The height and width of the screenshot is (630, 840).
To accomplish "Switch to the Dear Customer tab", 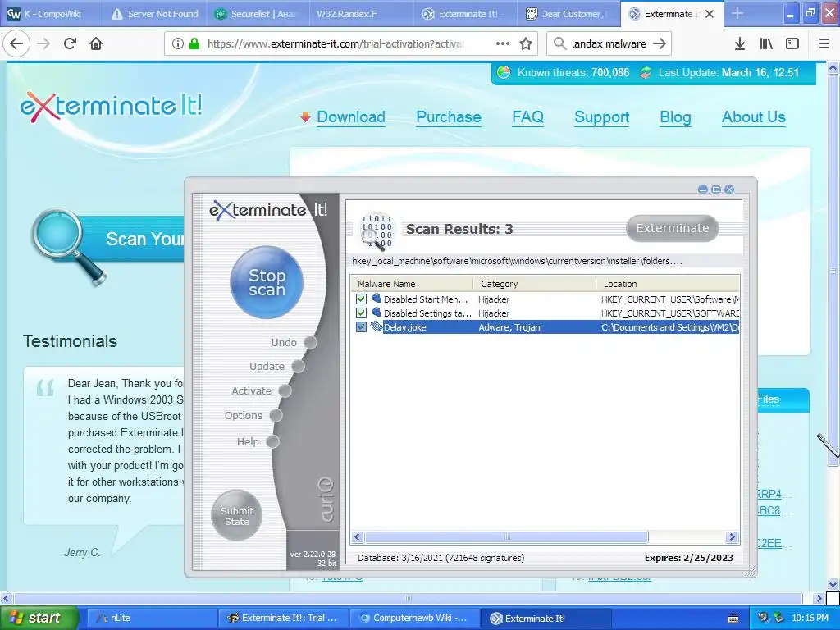I will coord(568,13).
